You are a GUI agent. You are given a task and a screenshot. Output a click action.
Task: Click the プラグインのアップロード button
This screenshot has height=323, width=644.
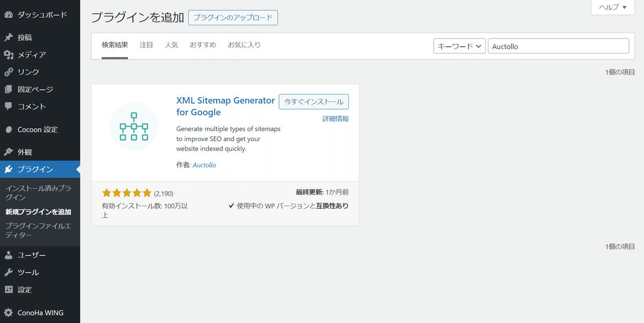(x=233, y=17)
